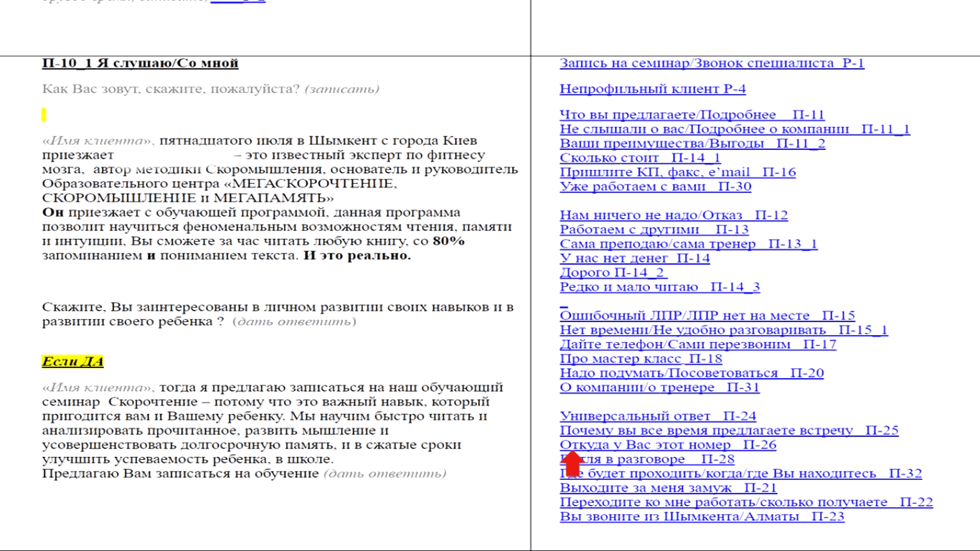
Task: Open the Уже работаем с вами П-30 link
Action: 655,187
